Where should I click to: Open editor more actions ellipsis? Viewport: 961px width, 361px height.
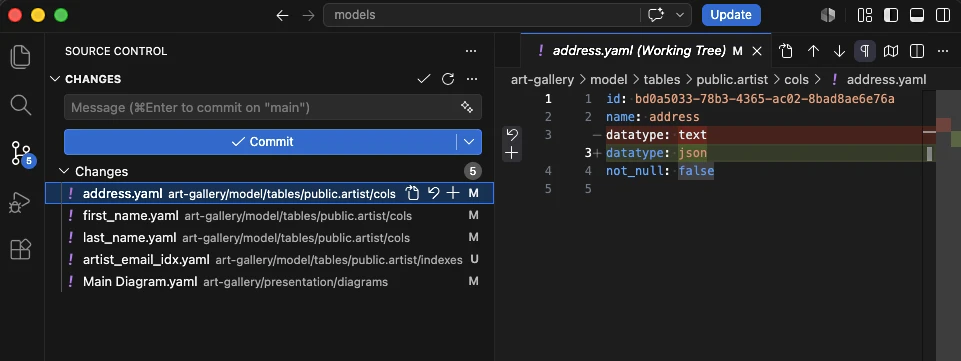943,51
